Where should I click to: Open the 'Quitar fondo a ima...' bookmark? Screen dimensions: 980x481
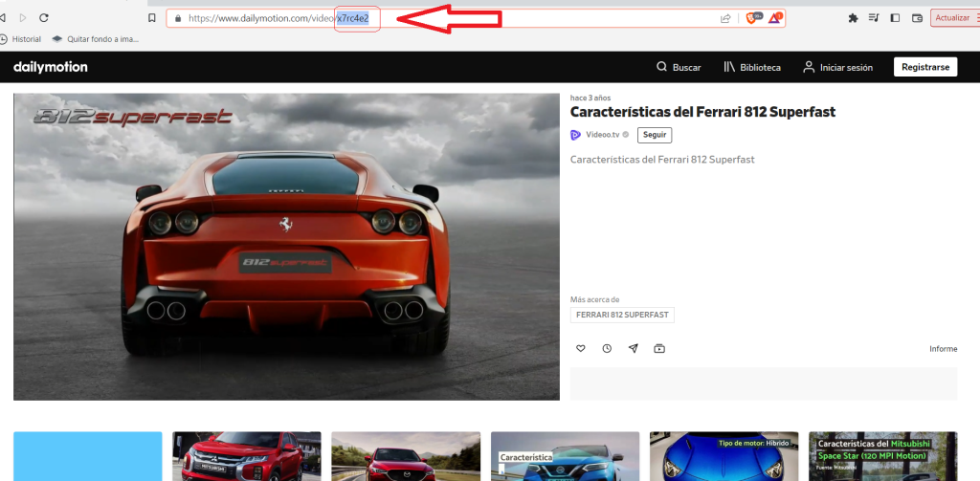96,39
